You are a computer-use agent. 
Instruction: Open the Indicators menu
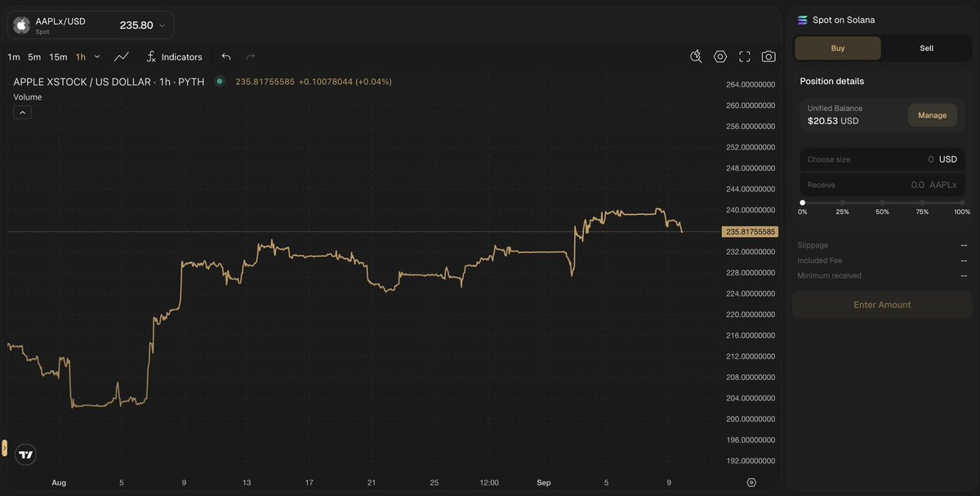coord(174,57)
